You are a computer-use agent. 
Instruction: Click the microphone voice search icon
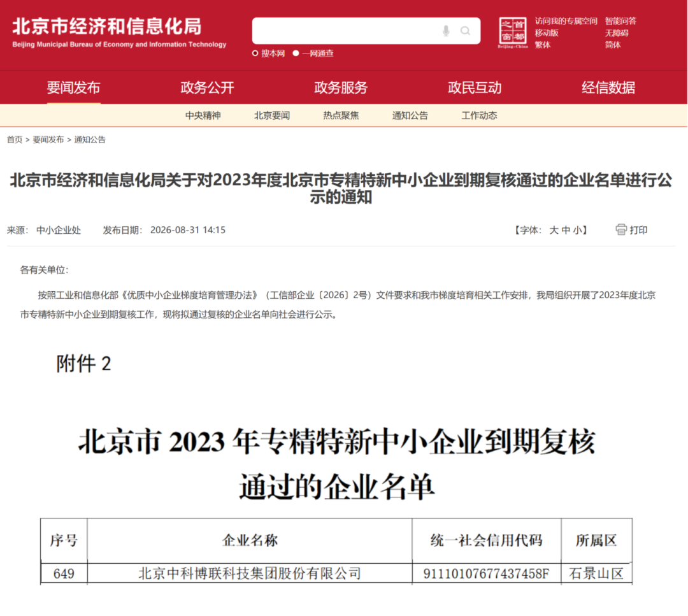pos(446,31)
